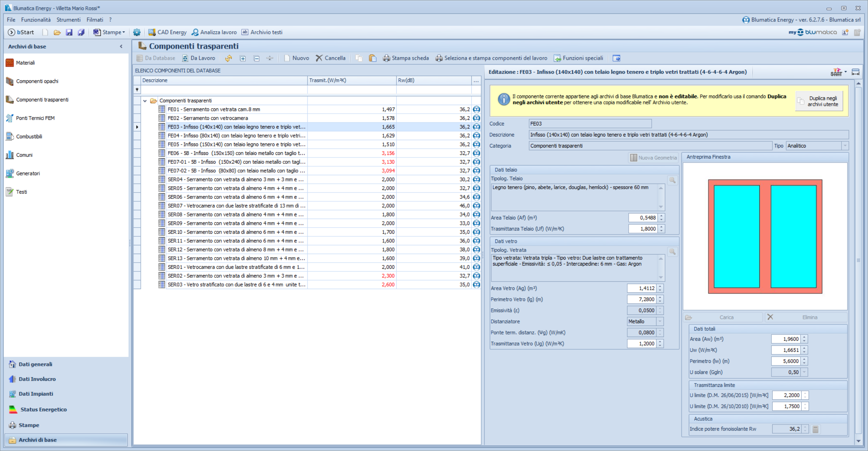The width and height of the screenshot is (868, 451).
Task: Click the collapse all (minus) toolbar icon
Action: click(x=257, y=58)
